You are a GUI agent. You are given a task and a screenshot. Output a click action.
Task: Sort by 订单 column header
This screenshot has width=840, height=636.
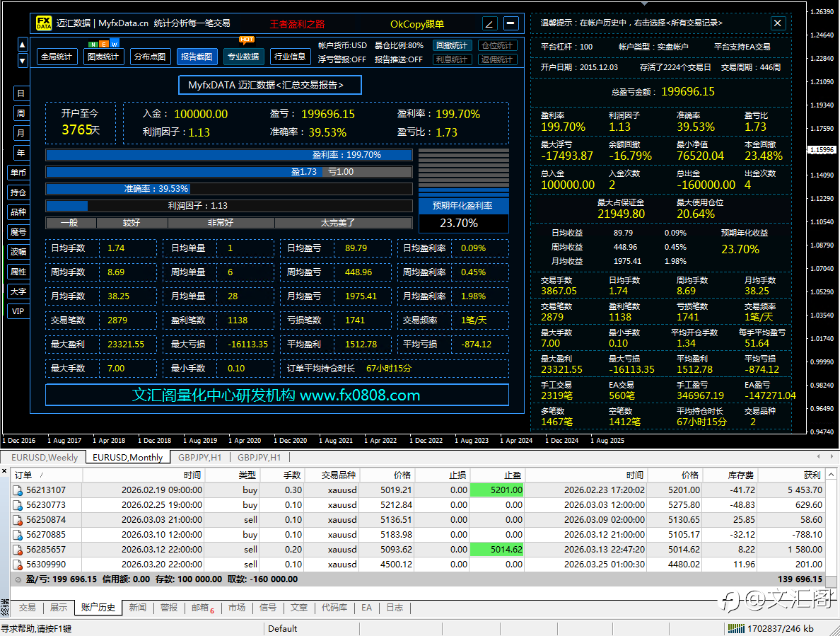tap(46, 475)
